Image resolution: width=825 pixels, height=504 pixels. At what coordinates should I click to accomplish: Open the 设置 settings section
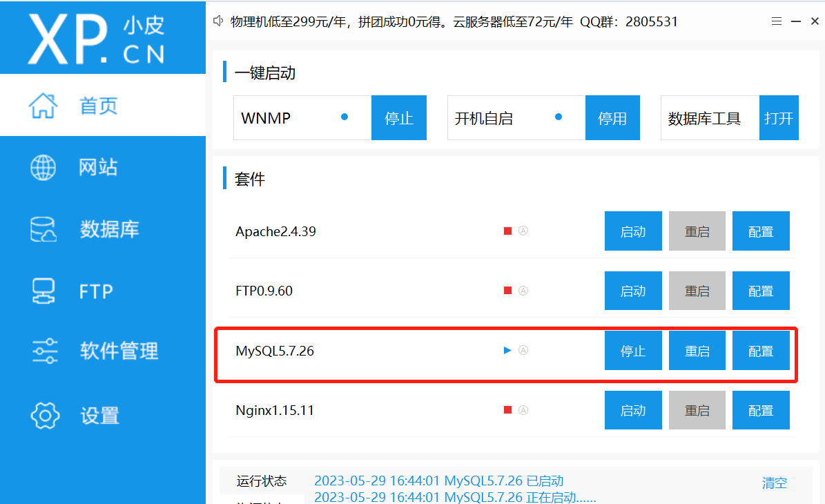coord(103,416)
